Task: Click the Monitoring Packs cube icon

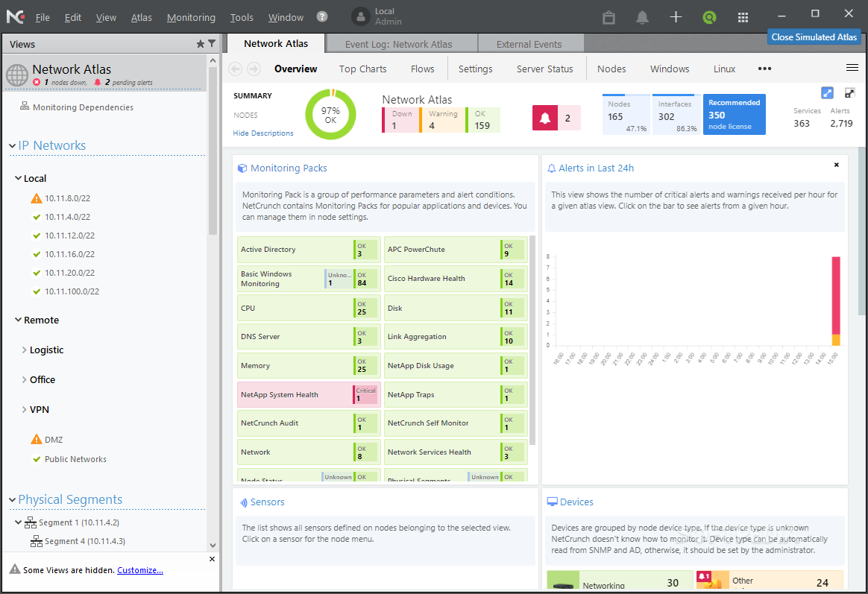Action: [x=242, y=168]
